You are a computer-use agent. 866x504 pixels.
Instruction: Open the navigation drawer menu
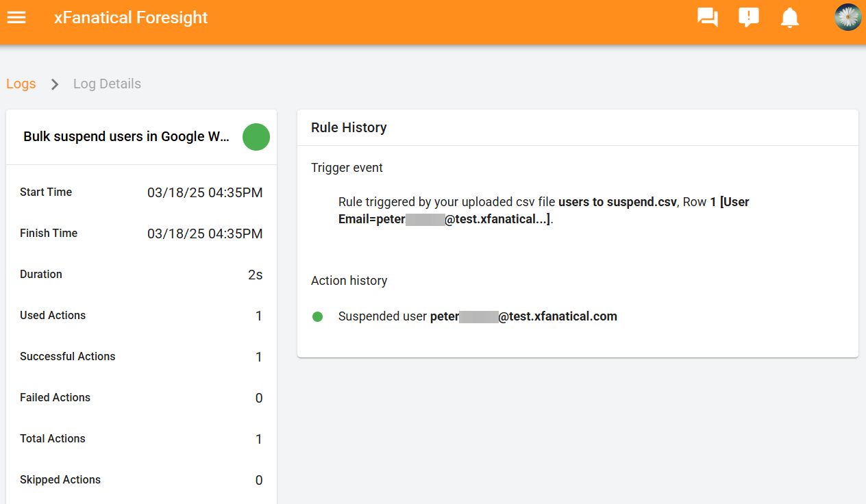(x=16, y=17)
